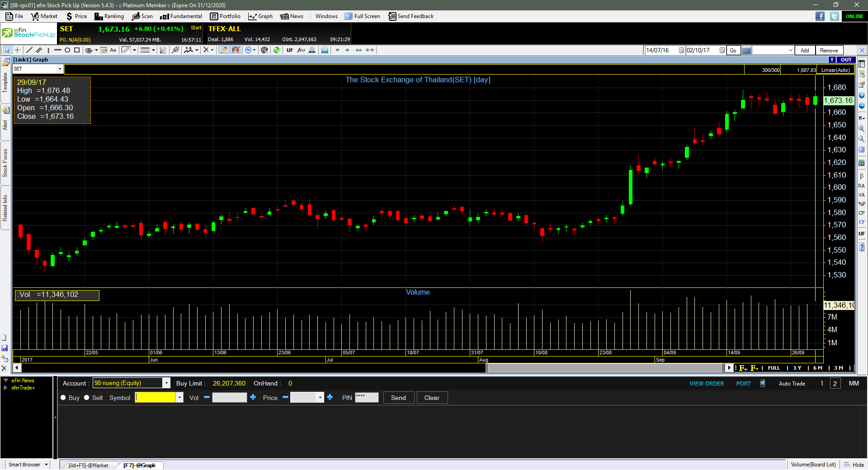Screen dimensions: 868x470
Task: Open the Market menu
Action: point(44,16)
